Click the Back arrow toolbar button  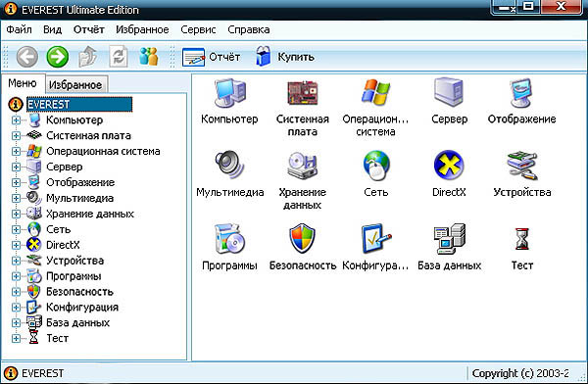point(27,57)
